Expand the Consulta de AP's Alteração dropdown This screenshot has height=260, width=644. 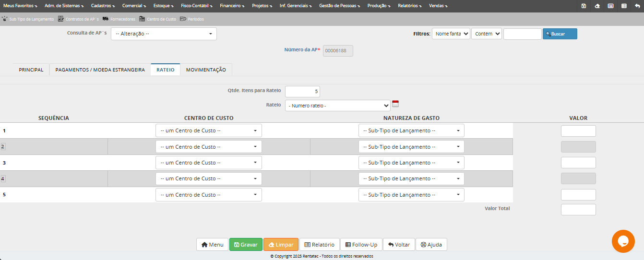164,34
